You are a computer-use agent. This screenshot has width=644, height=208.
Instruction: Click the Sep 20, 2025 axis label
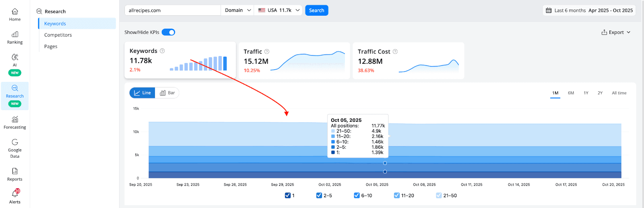pos(141,185)
